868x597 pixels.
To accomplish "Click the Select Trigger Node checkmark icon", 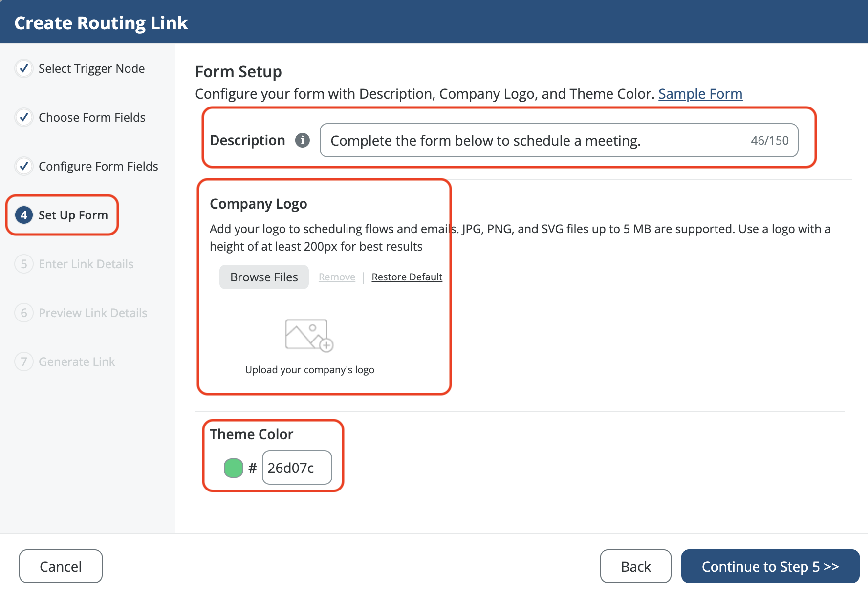I will (x=24, y=68).
